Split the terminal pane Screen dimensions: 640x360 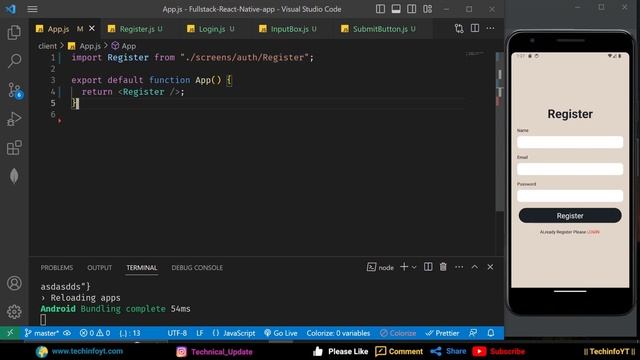428,267
